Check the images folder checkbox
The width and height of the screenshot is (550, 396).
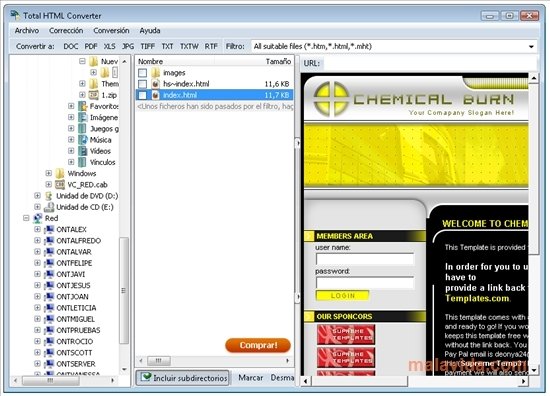[x=142, y=73]
